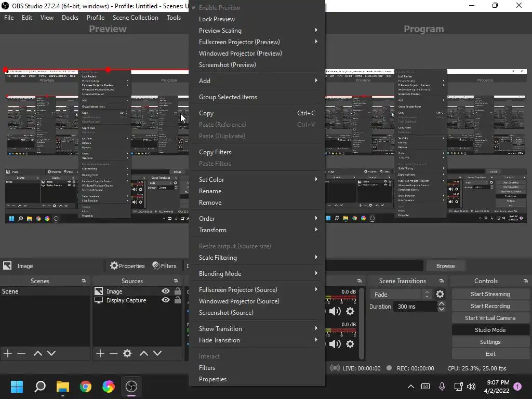Open Windows Start menu on taskbar
Image resolution: width=532 pixels, height=399 pixels.
point(17,387)
